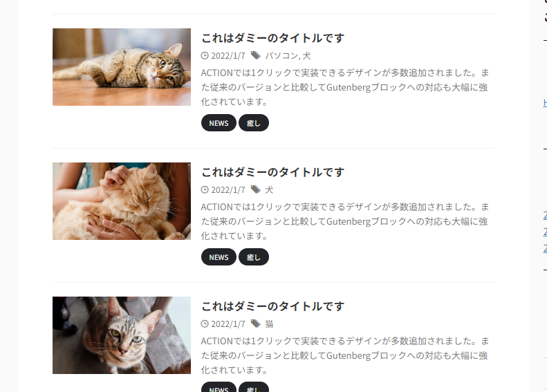Select the NEWS badge in second post
Screen dimensions: 547x392
pyautogui.click(x=219, y=257)
